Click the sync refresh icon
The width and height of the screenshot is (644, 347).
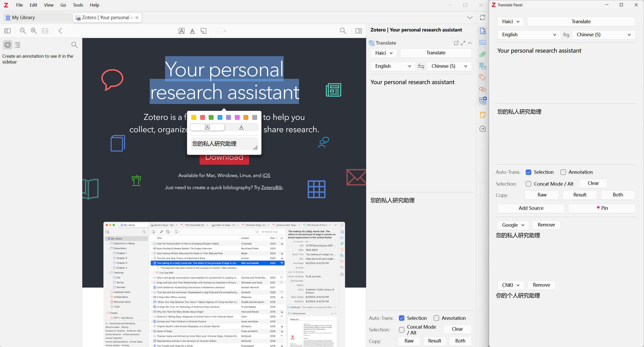point(482,18)
